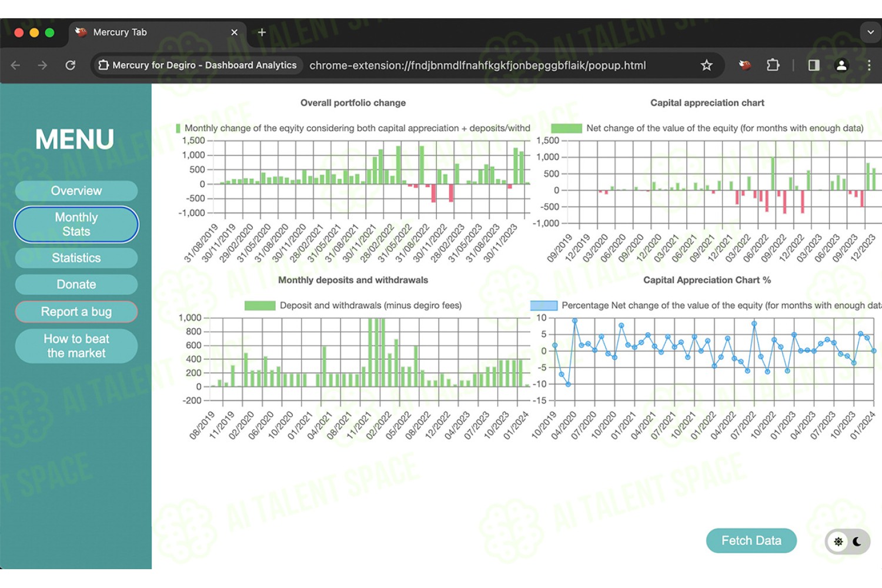Reload the page with the refresh icon
The image size is (882, 588).
tap(71, 65)
